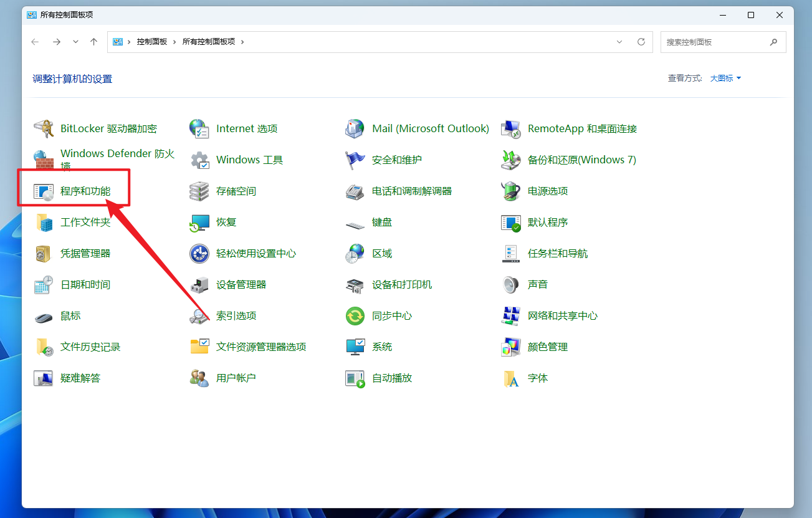The image size is (812, 518).
Task: Open the Internet 选项 globe icon
Action: click(x=199, y=129)
